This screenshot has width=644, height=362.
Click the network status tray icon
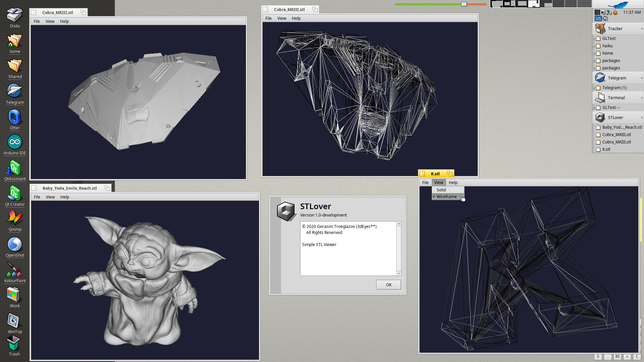coord(609,12)
